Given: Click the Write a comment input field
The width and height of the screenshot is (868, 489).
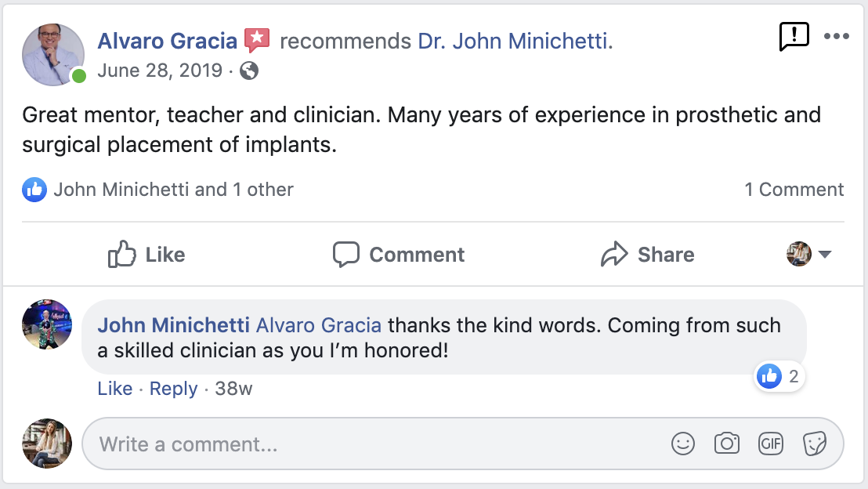Looking at the screenshot, I should 376,444.
